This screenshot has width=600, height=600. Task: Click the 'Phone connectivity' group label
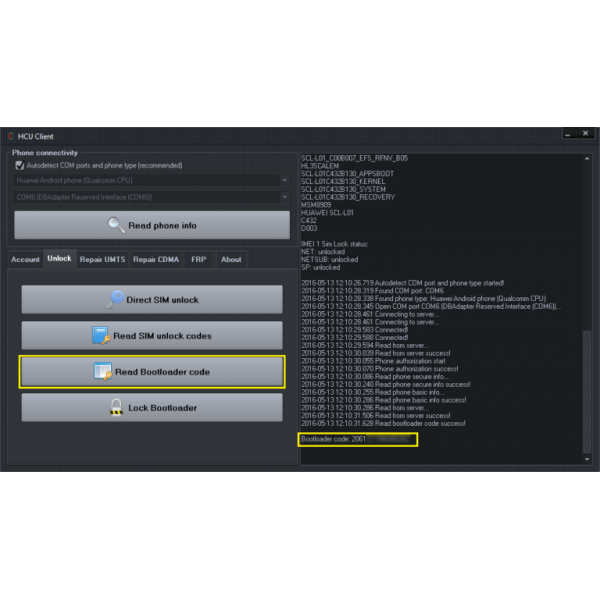coord(45,153)
